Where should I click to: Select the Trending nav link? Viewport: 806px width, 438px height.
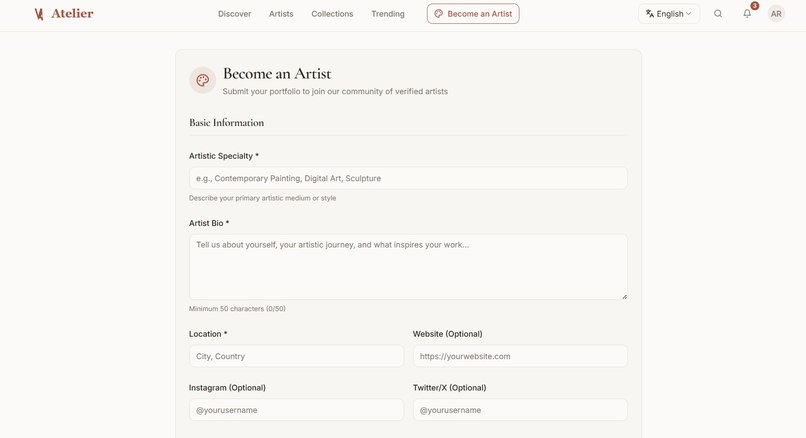tap(388, 14)
